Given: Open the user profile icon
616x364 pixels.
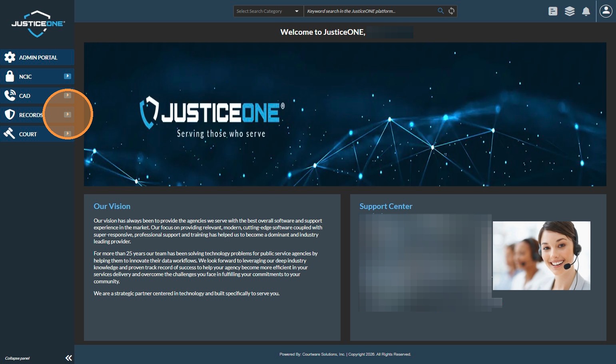Looking at the screenshot, I should (606, 11).
